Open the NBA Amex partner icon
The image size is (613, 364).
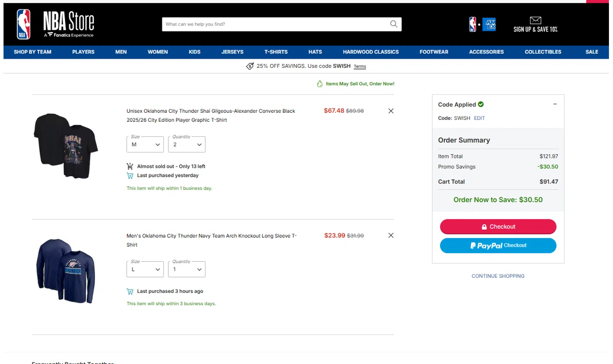coord(482,25)
